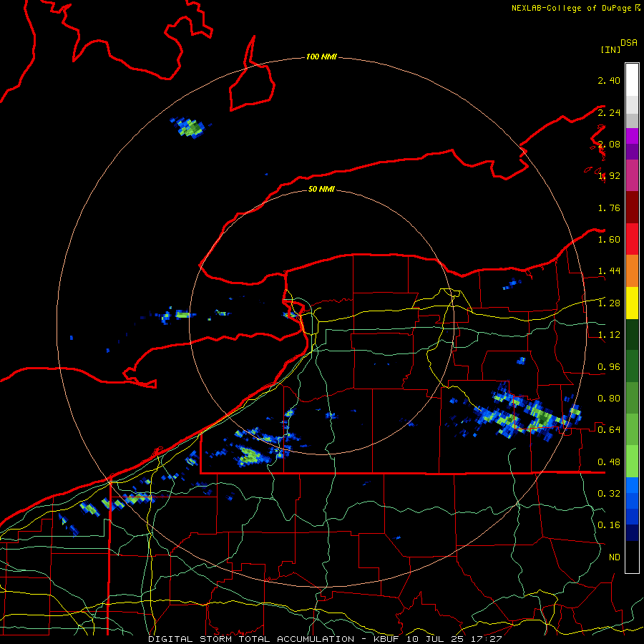Pick the dark red legend swatch
Screen dimensions: 644x644
pyautogui.click(x=632, y=208)
